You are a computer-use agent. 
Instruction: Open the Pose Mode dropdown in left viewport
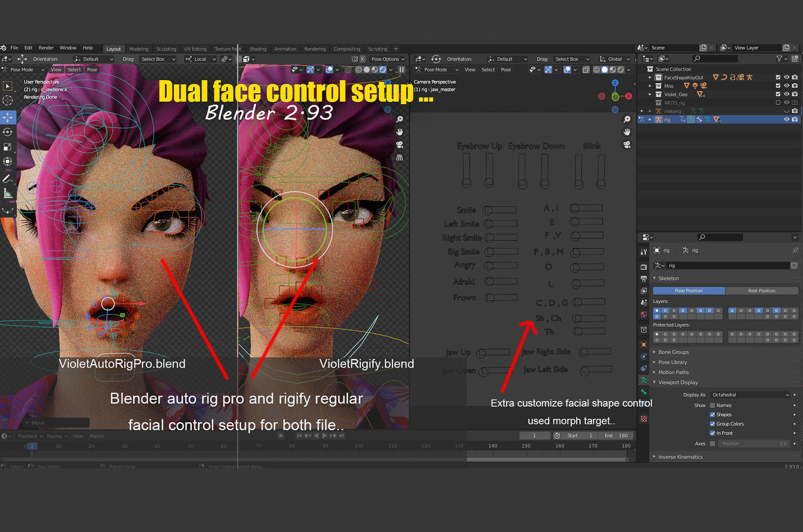24,70
